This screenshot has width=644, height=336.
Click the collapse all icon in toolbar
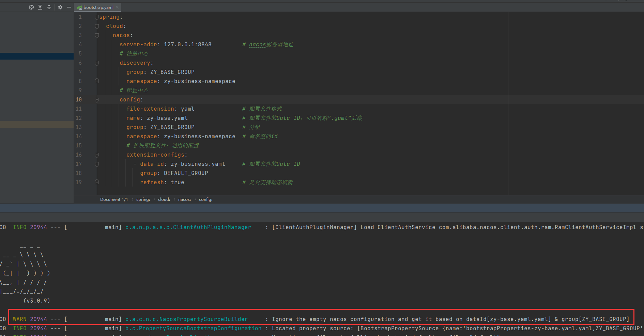49,7
